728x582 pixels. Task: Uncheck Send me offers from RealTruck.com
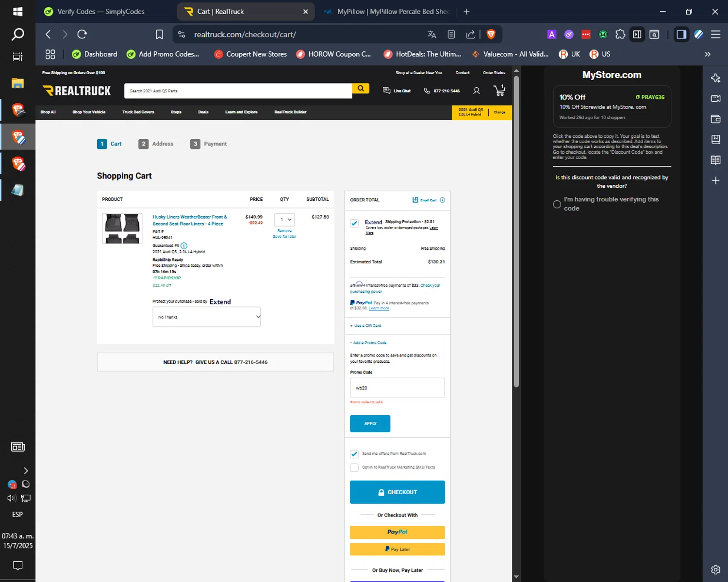click(354, 454)
